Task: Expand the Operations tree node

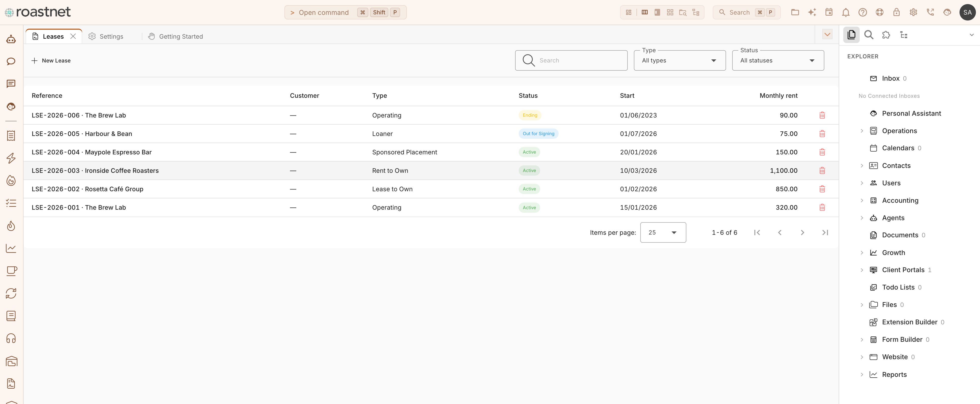Action: pyautogui.click(x=862, y=131)
